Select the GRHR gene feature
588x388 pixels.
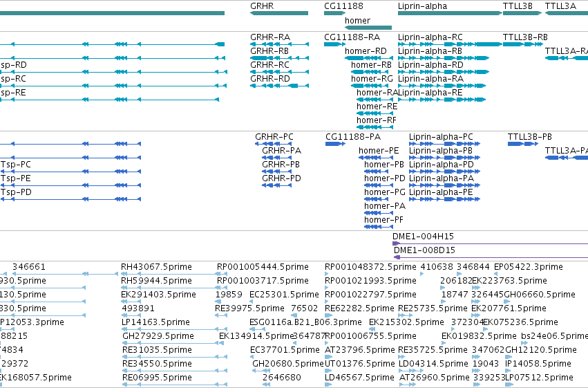click(x=279, y=13)
